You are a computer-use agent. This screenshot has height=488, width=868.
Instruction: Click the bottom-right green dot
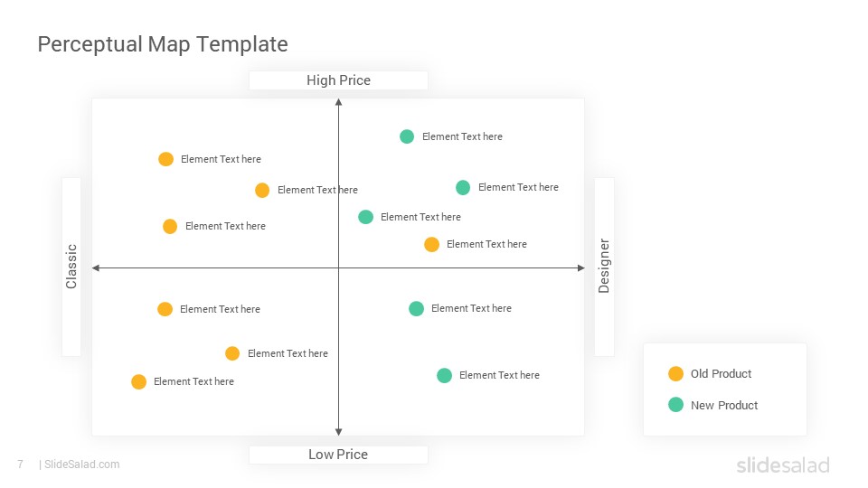pos(445,376)
